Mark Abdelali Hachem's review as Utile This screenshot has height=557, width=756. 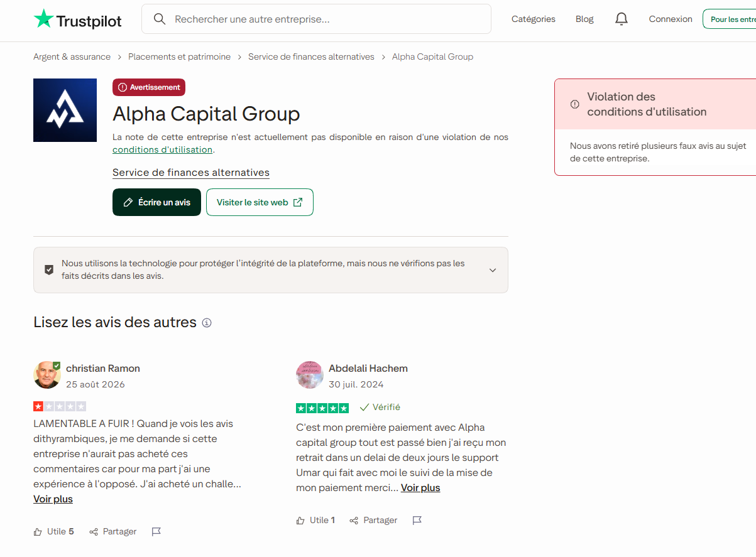[x=315, y=521]
